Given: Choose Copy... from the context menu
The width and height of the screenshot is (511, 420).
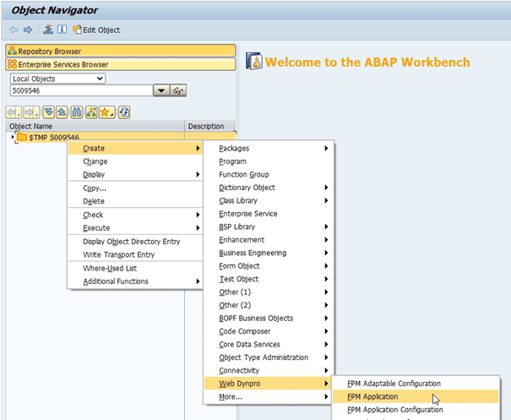Looking at the screenshot, I should [x=135, y=188].
